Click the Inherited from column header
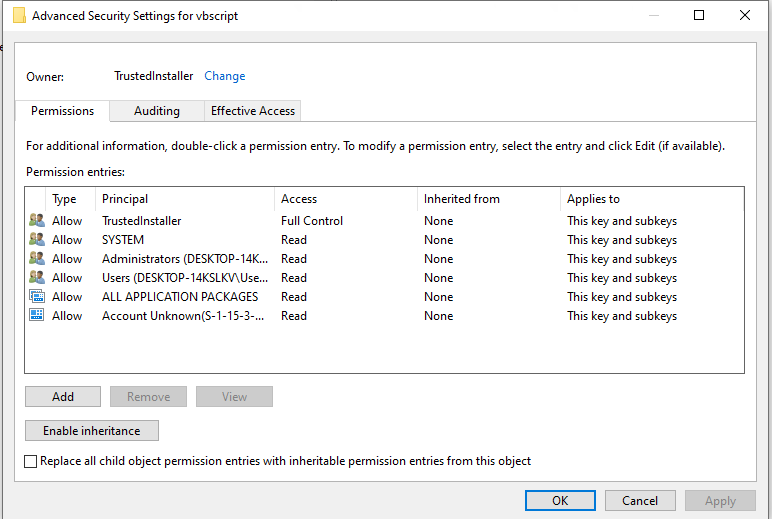 coord(461,199)
